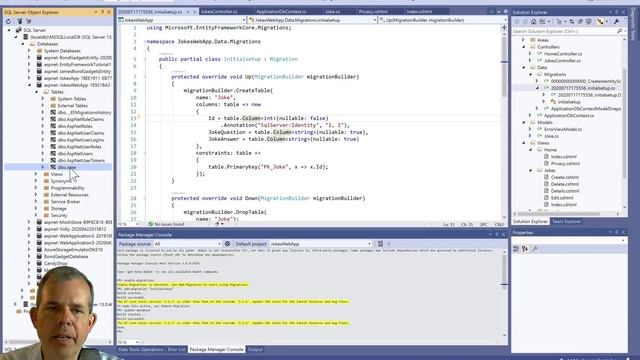Screen dimensions: 640x360
Task: Select Service Broker folder
Action: [65, 202]
